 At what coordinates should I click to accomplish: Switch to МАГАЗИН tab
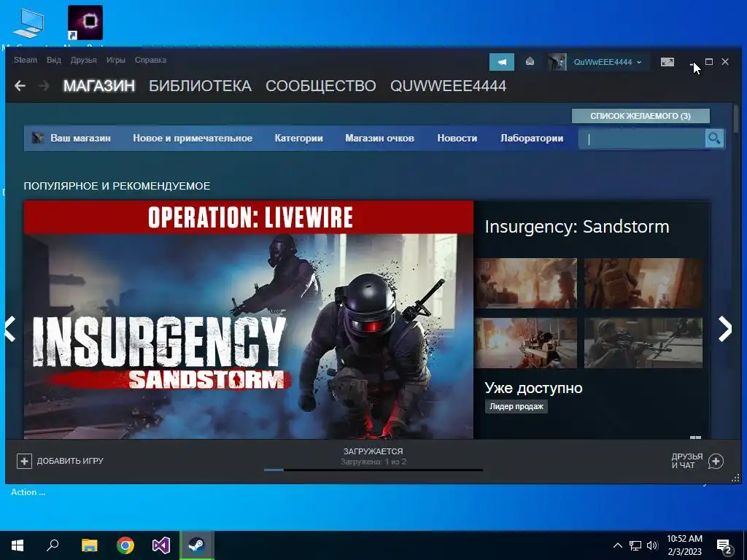99,86
